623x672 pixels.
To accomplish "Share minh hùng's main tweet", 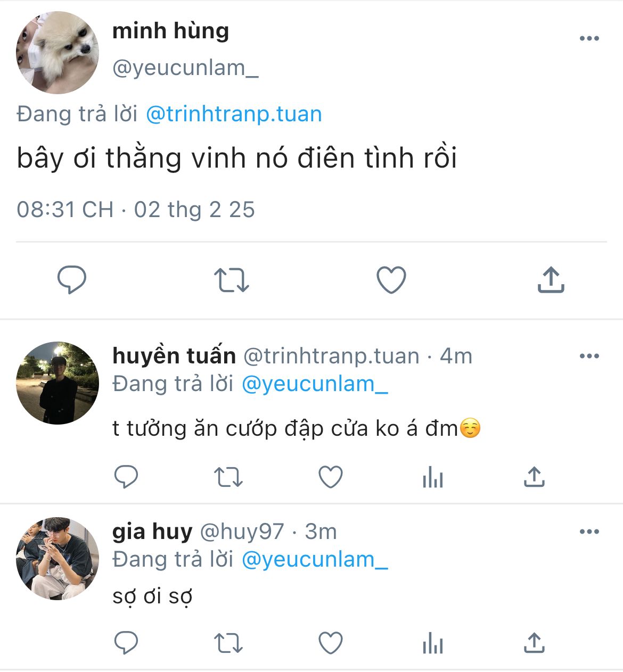I will pyautogui.click(x=551, y=279).
